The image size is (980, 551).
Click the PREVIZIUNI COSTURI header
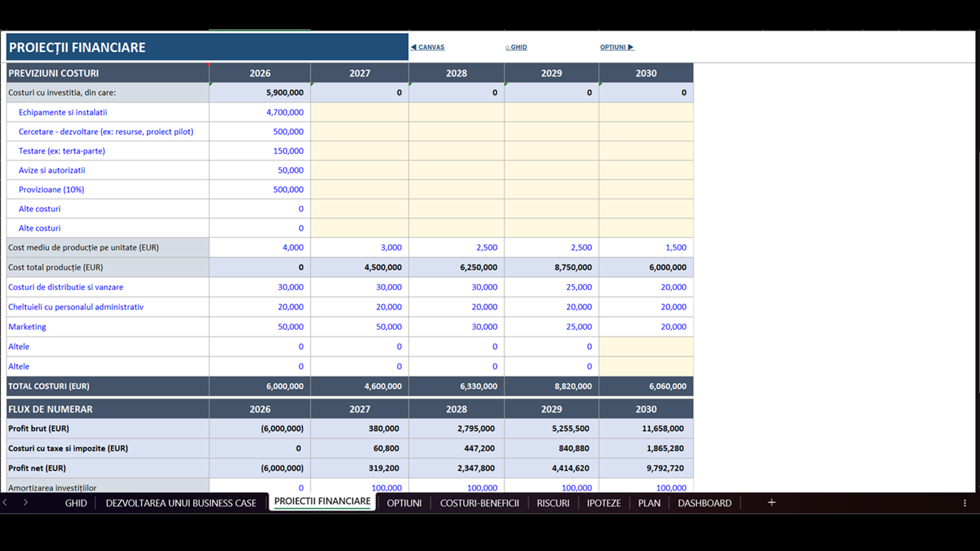(107, 73)
